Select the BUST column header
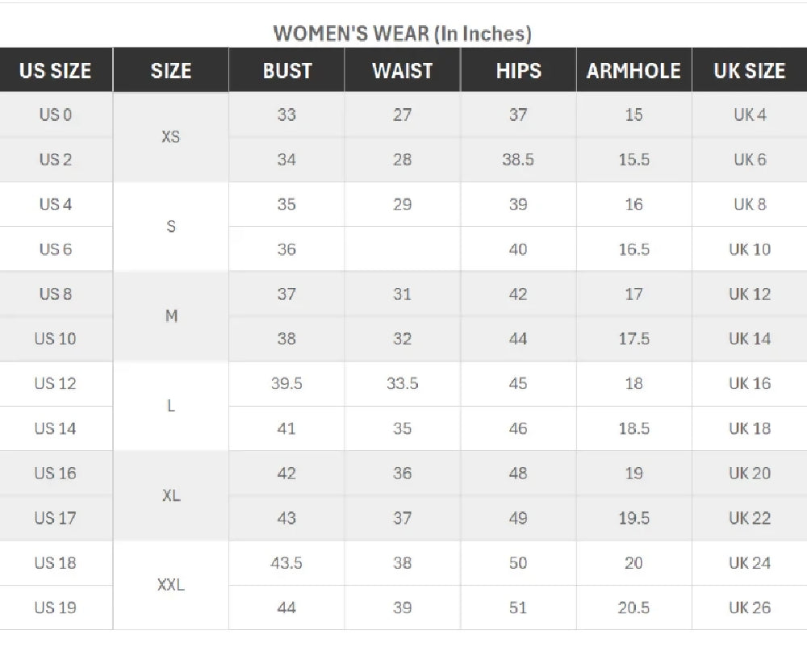Image resolution: width=807 pixels, height=672 pixels. [286, 71]
